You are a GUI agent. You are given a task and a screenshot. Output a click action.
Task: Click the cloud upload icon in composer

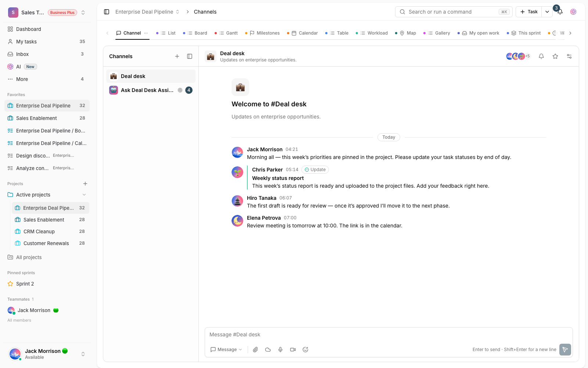(x=268, y=350)
